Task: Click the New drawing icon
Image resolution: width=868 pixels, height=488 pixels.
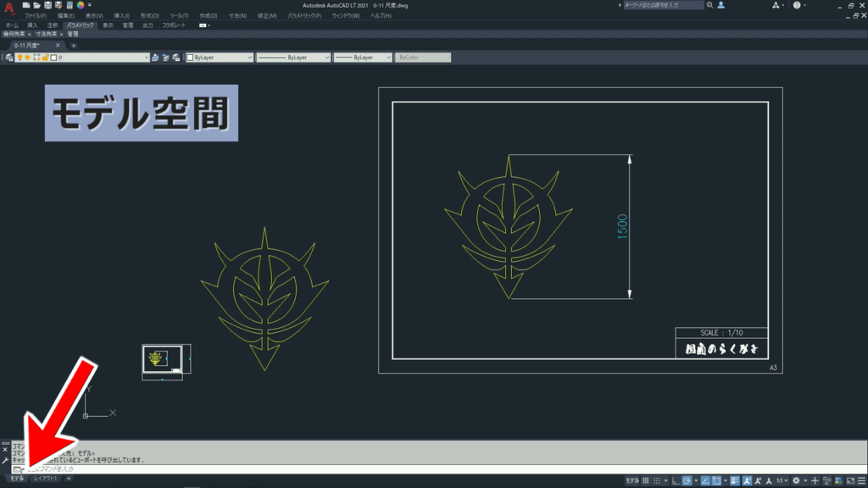Action: click(x=26, y=5)
